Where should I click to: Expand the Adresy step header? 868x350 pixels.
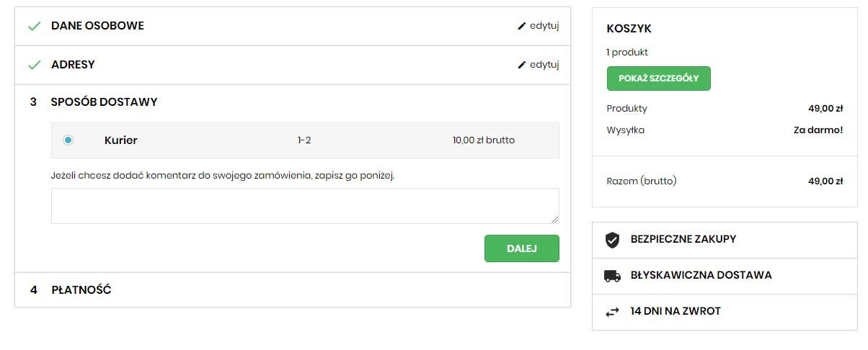pos(73,65)
